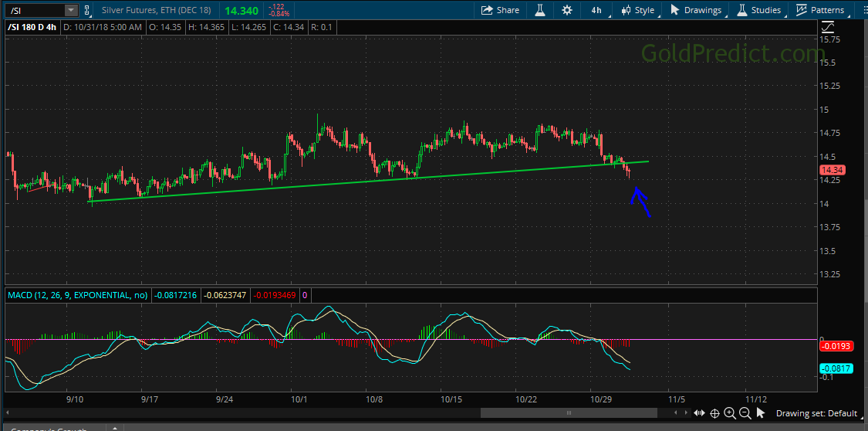
Task: Expand the /SI symbol selector dropdown
Action: [71, 10]
